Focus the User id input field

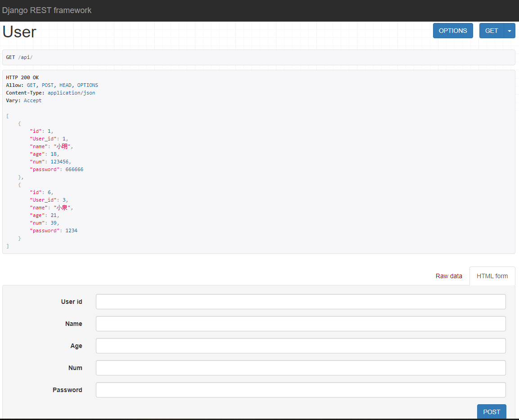point(301,302)
